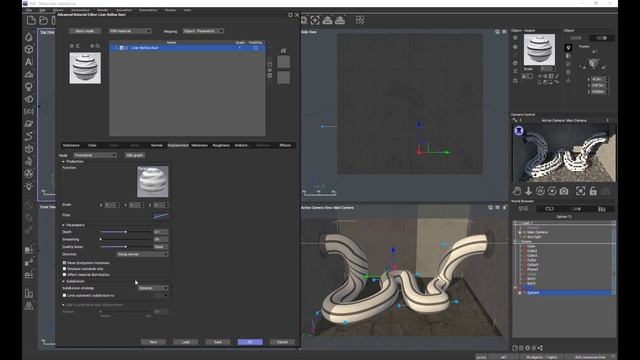Click the camera snapshot icon in Camera Control
Image resolution: width=640 pixels, height=360 pixels.
pyautogui.click(x=564, y=191)
